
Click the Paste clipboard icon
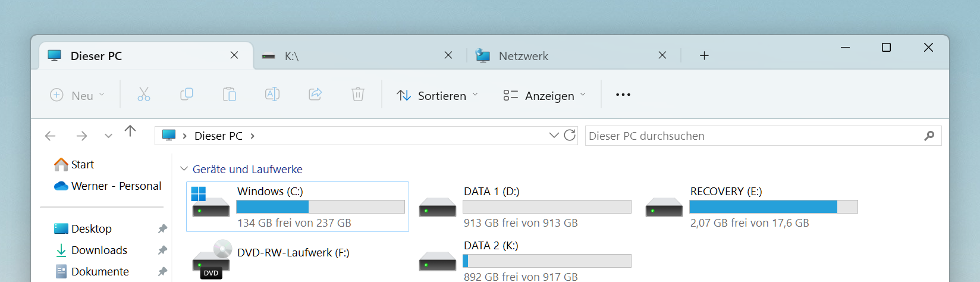tap(230, 95)
